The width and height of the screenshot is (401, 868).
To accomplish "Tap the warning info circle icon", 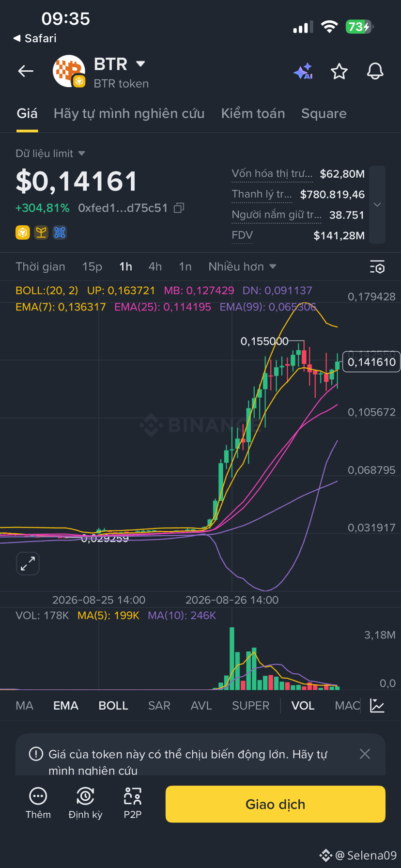I will 36,754.
